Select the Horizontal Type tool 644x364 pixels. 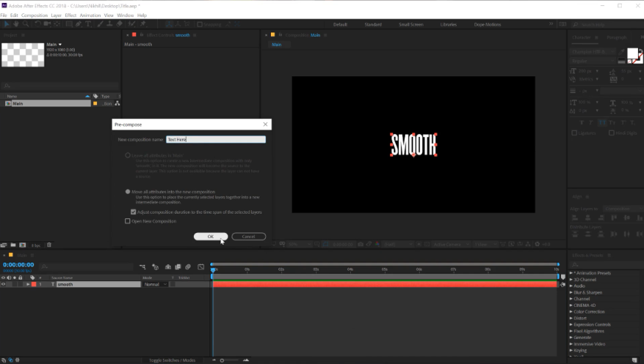coord(88,24)
